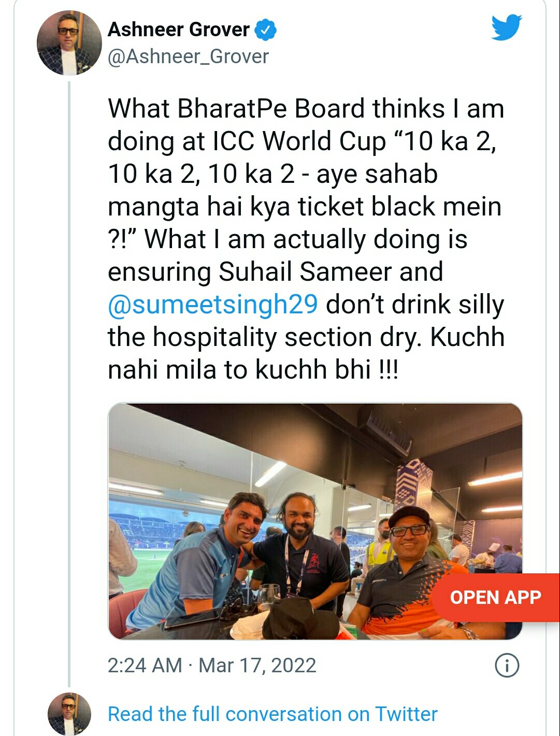Open Ashneer Grover's large profile picture
The image size is (560, 736).
coord(69,42)
